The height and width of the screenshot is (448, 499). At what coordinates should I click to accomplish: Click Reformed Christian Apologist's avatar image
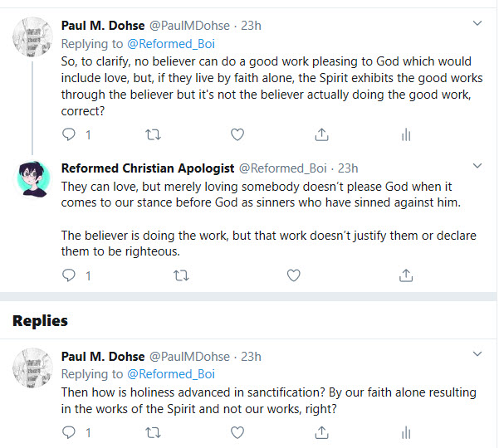pyautogui.click(x=35, y=178)
